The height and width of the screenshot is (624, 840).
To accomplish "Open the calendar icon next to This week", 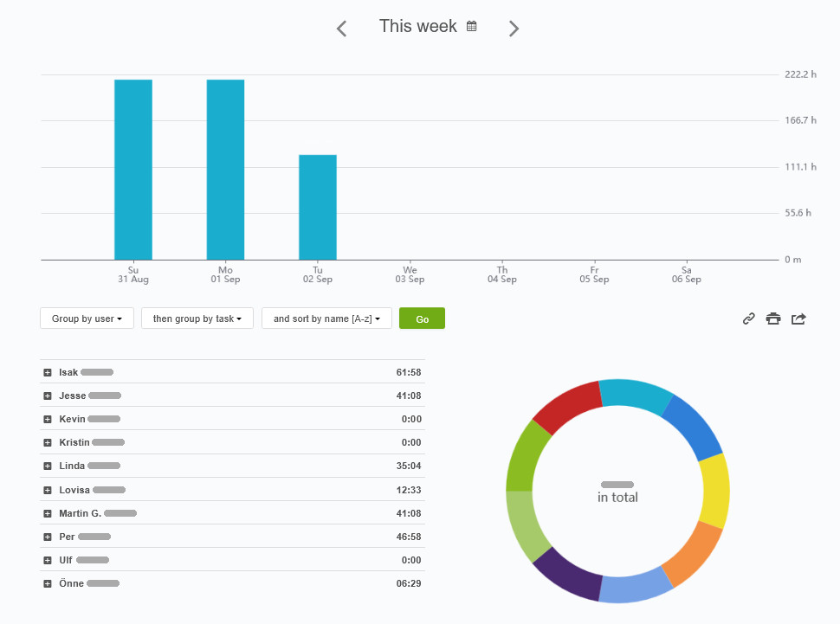I will pyautogui.click(x=471, y=26).
